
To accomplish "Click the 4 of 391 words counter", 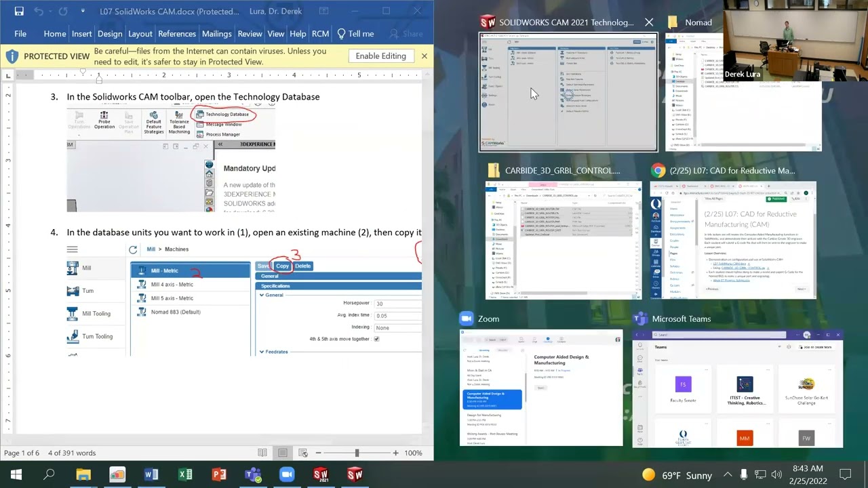I will (x=71, y=453).
